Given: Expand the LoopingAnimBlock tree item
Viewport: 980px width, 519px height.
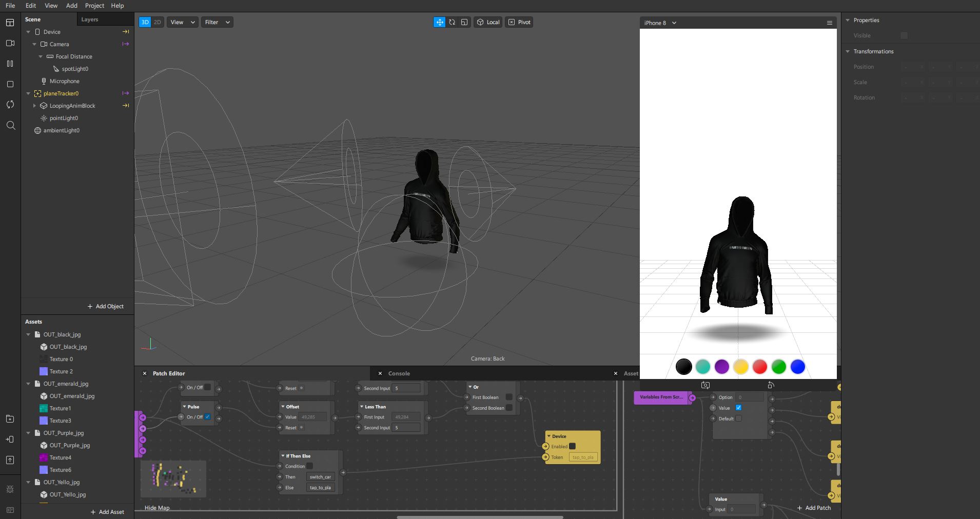Looking at the screenshot, I should tap(34, 106).
